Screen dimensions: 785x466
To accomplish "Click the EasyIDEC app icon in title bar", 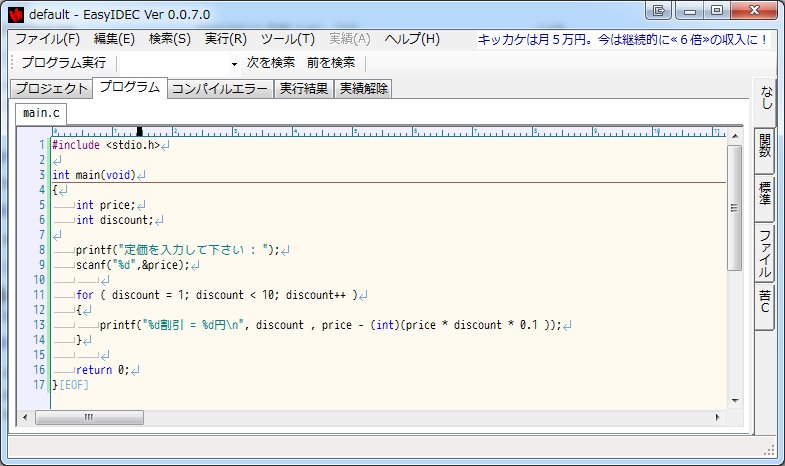I will tap(15, 13).
